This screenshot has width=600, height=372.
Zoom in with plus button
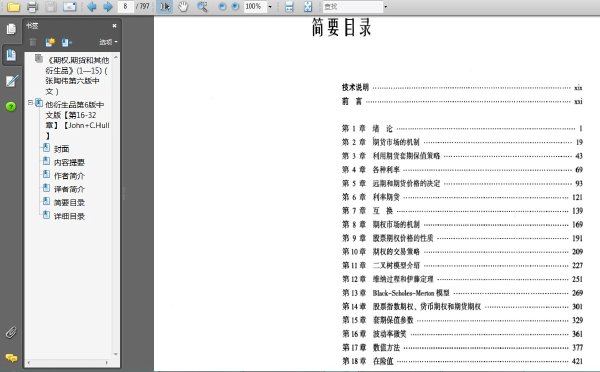tap(236, 7)
